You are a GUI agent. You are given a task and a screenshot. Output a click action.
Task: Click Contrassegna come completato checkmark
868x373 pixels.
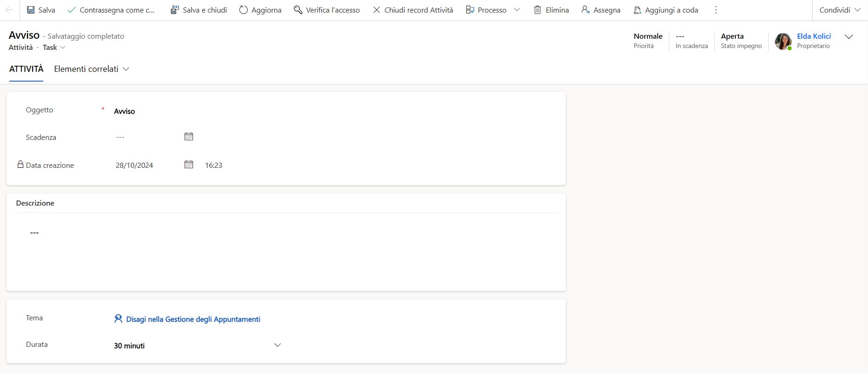coord(71,10)
